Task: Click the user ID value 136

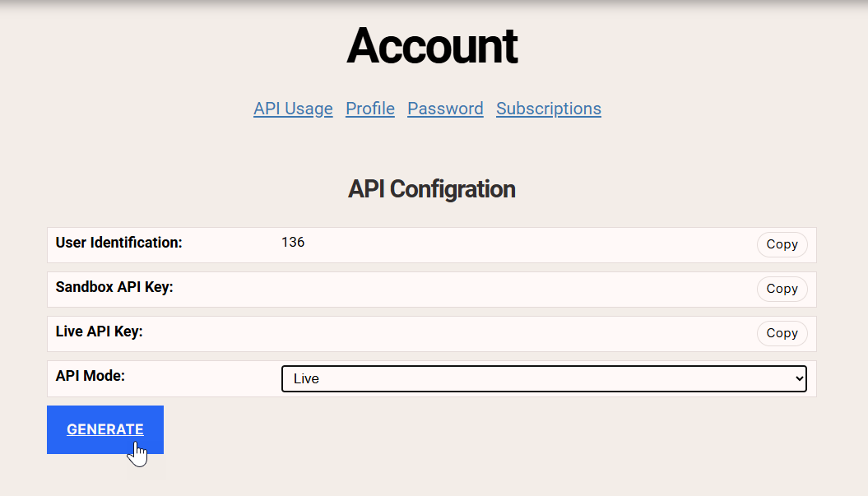Action: tap(294, 242)
